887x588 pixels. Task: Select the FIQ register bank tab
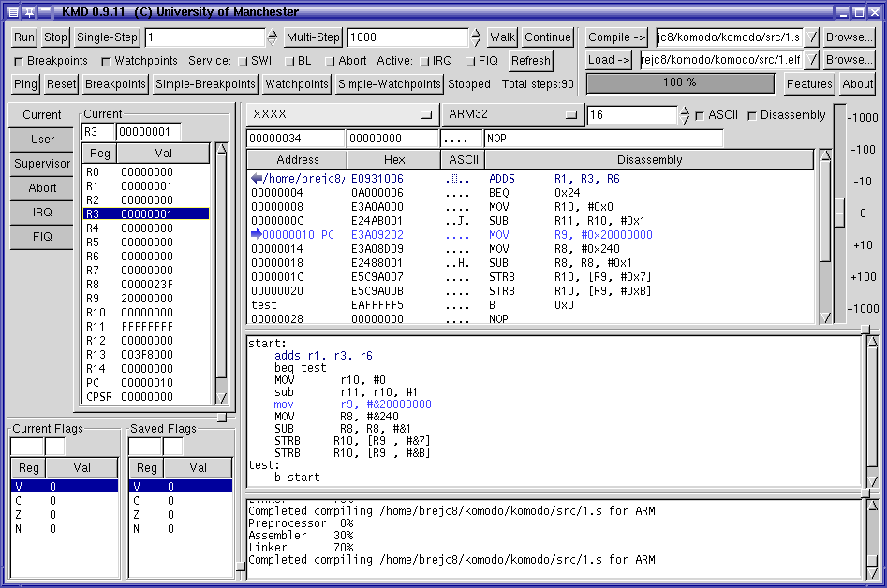[42, 237]
